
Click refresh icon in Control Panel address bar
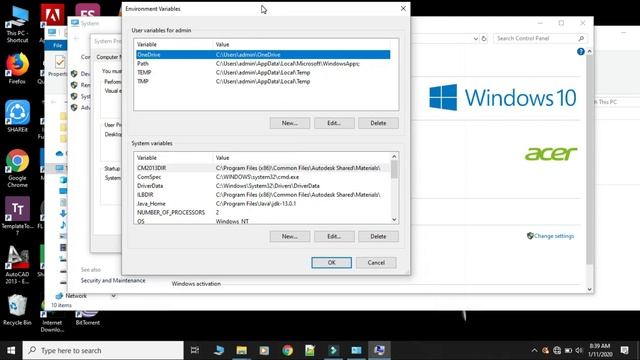tap(484, 38)
